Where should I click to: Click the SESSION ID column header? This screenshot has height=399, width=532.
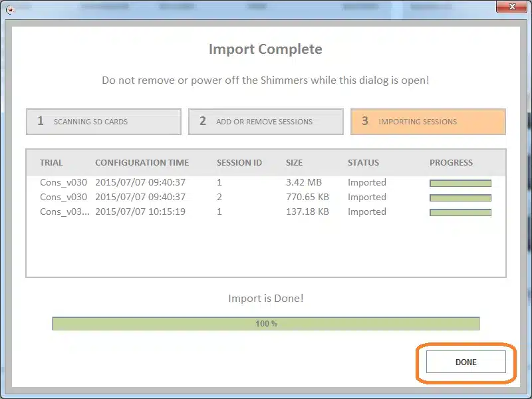(239, 162)
